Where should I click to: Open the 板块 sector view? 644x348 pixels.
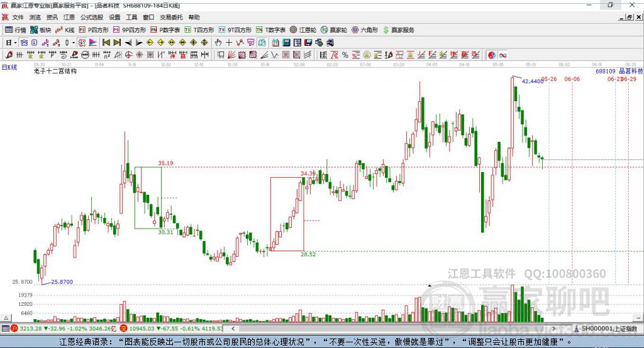40,30
